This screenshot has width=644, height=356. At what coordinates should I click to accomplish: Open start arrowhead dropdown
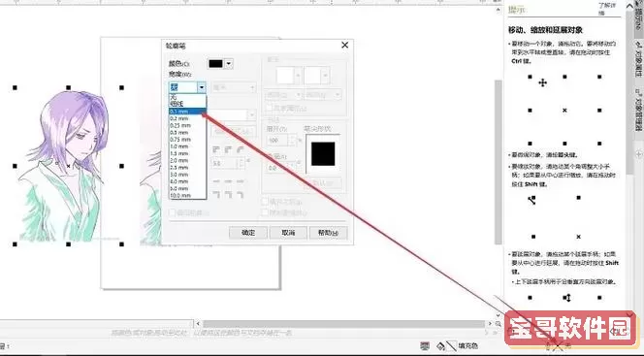click(298, 76)
